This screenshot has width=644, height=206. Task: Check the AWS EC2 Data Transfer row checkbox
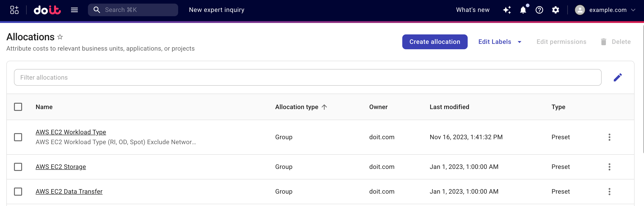click(x=18, y=192)
